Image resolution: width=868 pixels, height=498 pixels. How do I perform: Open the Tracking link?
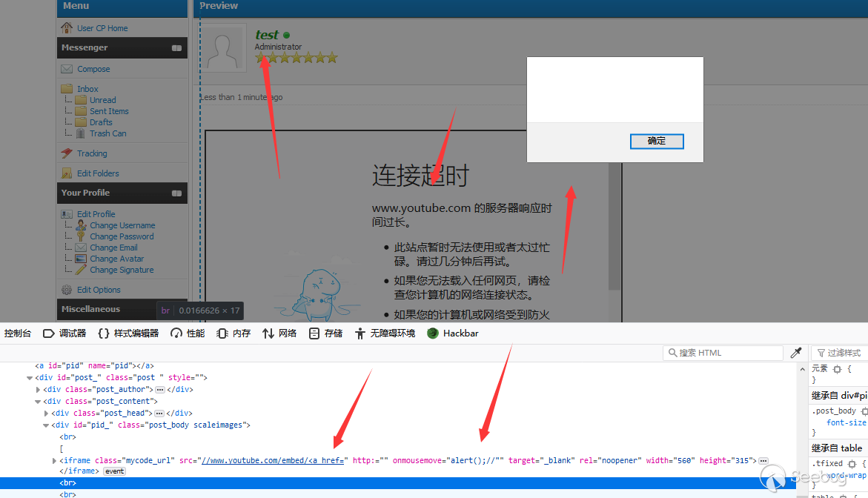point(92,153)
